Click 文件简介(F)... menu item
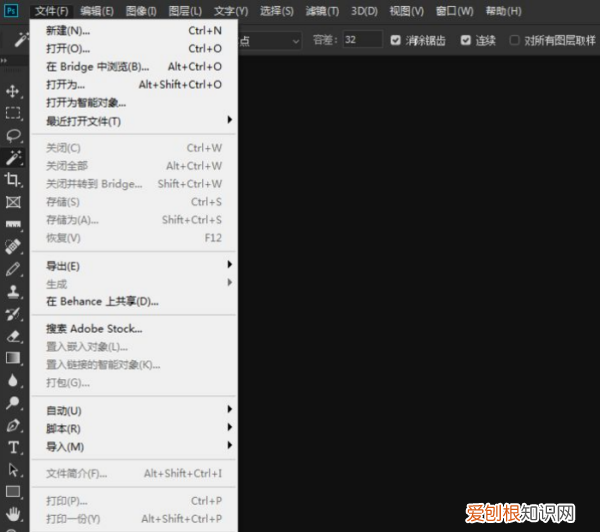 point(134,473)
